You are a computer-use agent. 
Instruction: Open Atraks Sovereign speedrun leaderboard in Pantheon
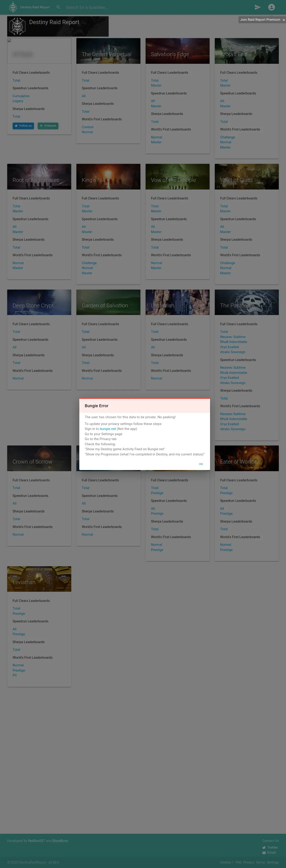tap(233, 383)
